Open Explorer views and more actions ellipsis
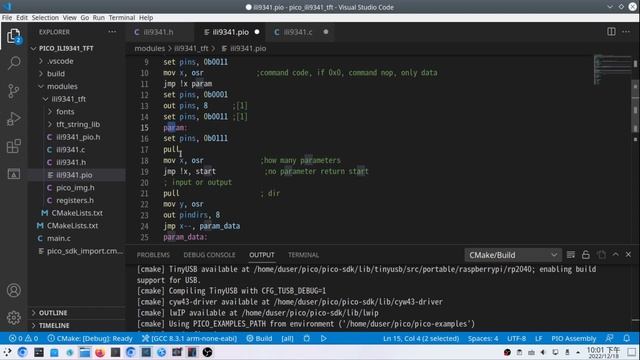Viewport: 640px width, 360px height. (112, 32)
